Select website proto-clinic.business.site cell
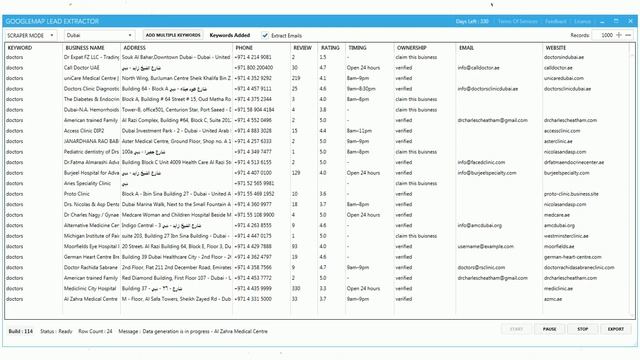Image resolution: width=640 pixels, height=360 pixels. [571, 194]
